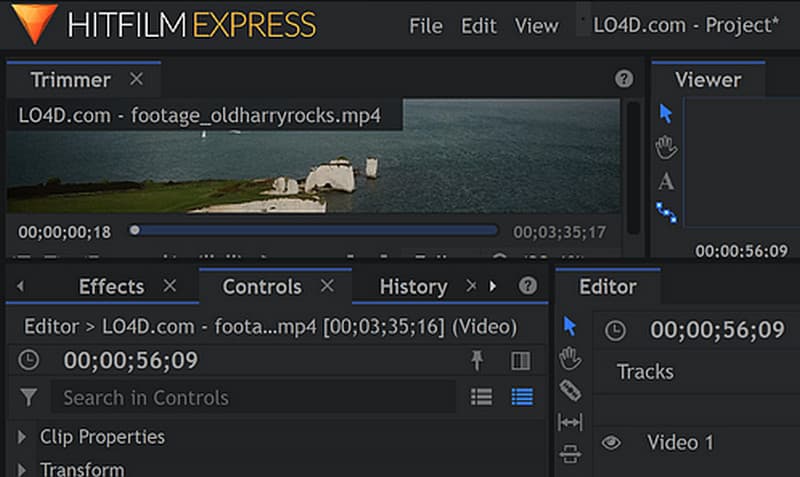
Task: Click the Editor clock timecode icon
Action: point(615,331)
